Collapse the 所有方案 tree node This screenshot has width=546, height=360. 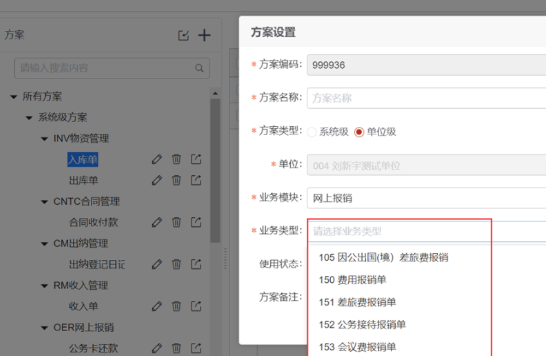14,97
